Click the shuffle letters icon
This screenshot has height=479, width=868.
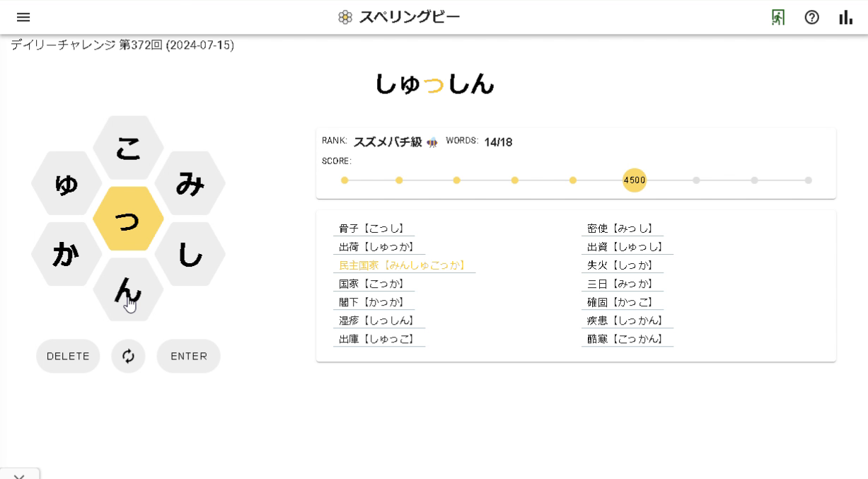click(x=128, y=356)
